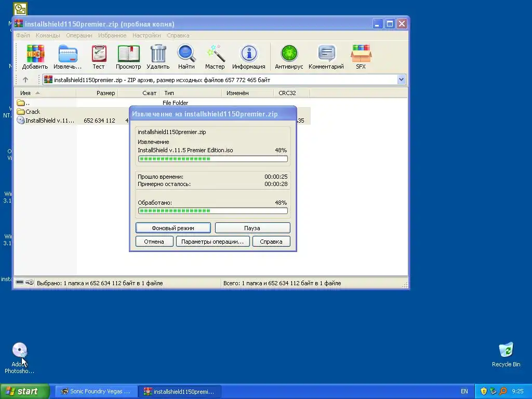The width and height of the screenshot is (532, 399).
Task: Click the Обработано total progress bar
Action: (x=212, y=211)
